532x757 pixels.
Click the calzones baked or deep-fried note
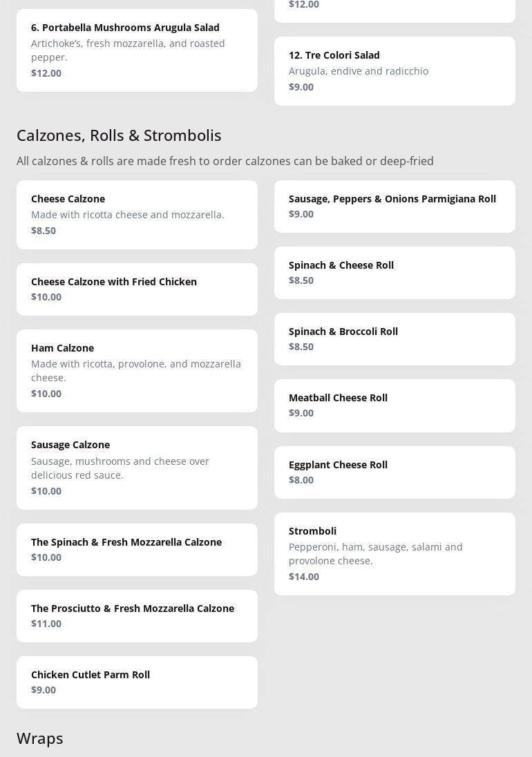click(x=225, y=161)
